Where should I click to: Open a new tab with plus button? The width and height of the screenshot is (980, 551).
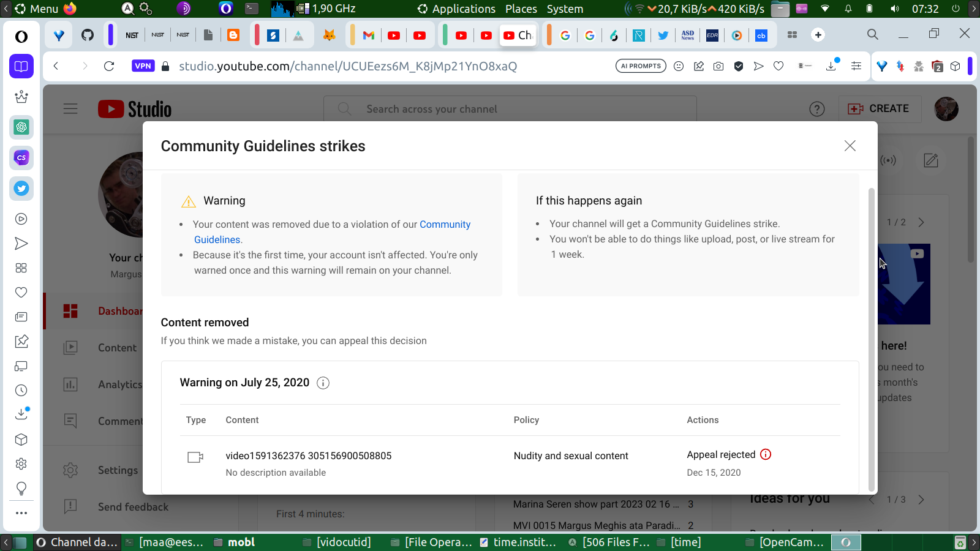tap(818, 35)
